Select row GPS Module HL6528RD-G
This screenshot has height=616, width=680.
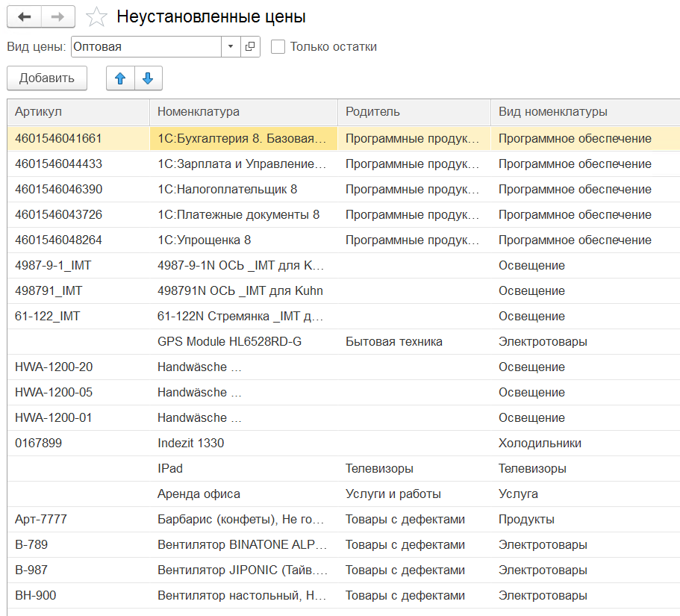point(243,341)
